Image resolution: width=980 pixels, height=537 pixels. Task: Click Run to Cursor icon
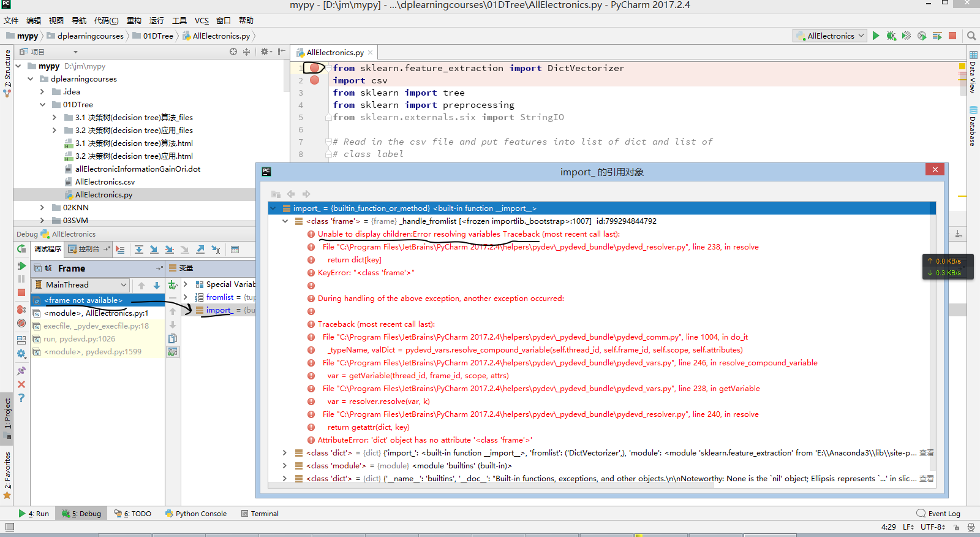point(216,249)
